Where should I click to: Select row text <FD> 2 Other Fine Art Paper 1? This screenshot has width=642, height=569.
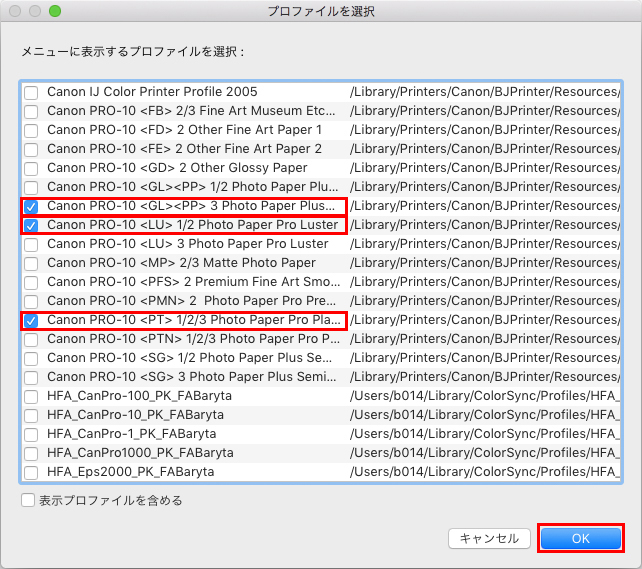pos(185,130)
